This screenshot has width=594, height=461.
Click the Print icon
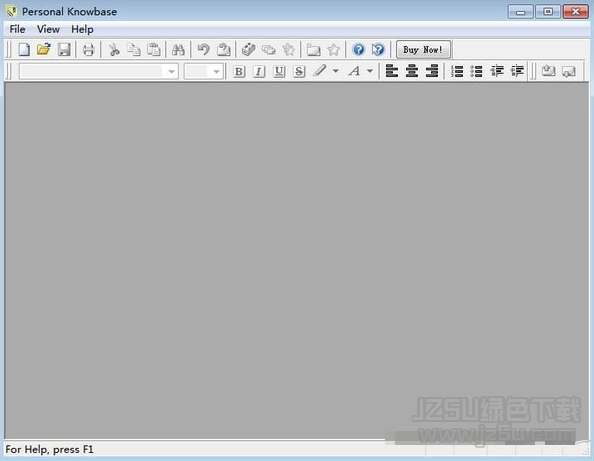click(x=88, y=50)
